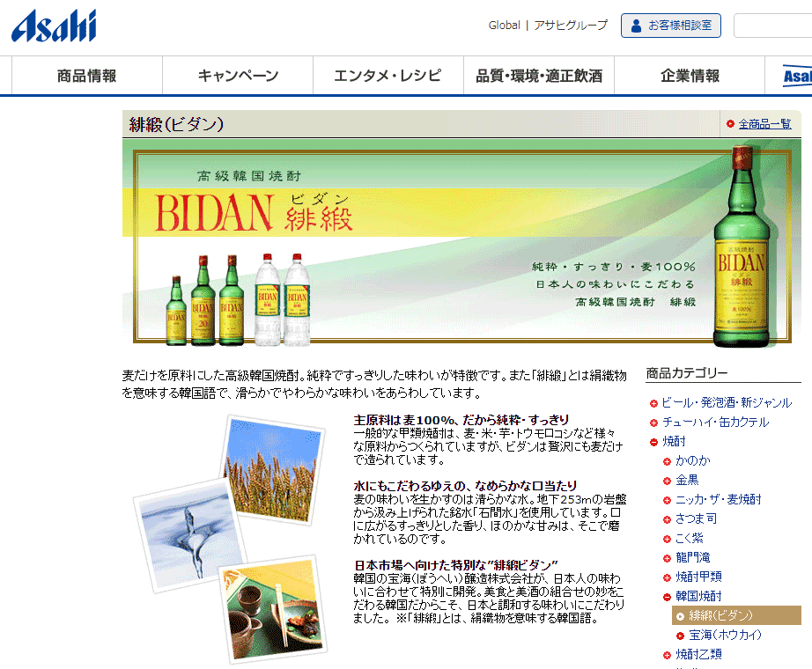Screen dimensions: 812x669
Task: Click heading 水にもこだわるゆえの、なめらかな口当たり
Action: (465, 486)
